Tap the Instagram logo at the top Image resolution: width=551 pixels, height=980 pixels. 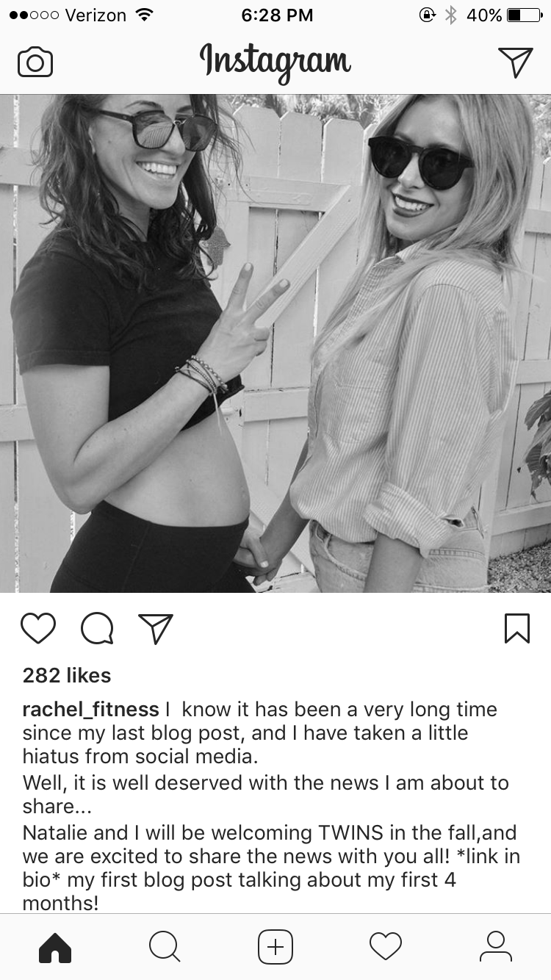click(x=275, y=63)
